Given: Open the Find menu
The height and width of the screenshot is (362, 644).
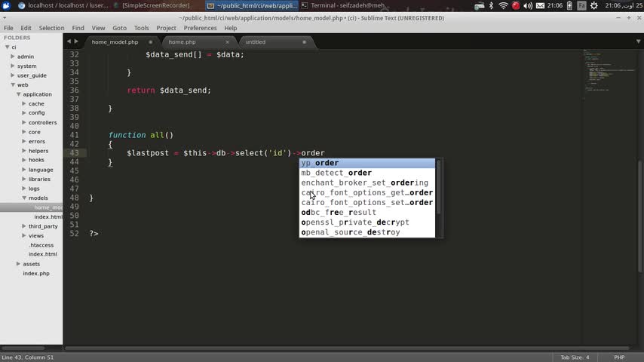Looking at the screenshot, I should (78, 28).
